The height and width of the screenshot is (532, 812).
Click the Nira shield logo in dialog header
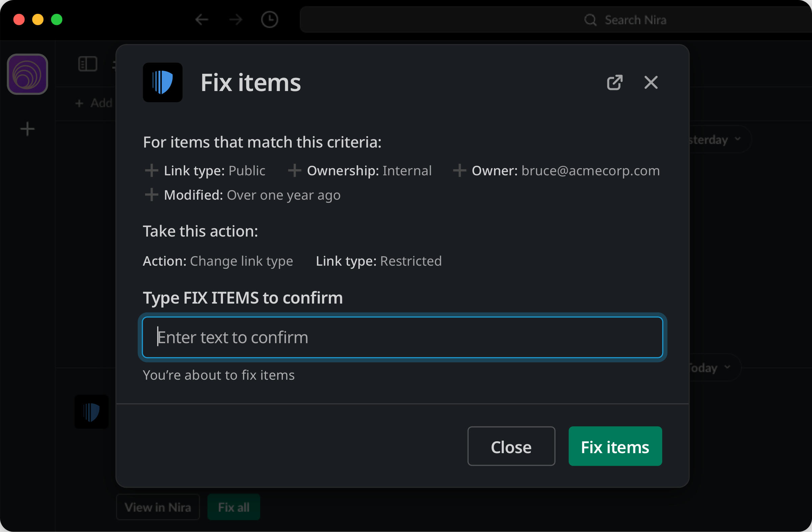coord(163,82)
